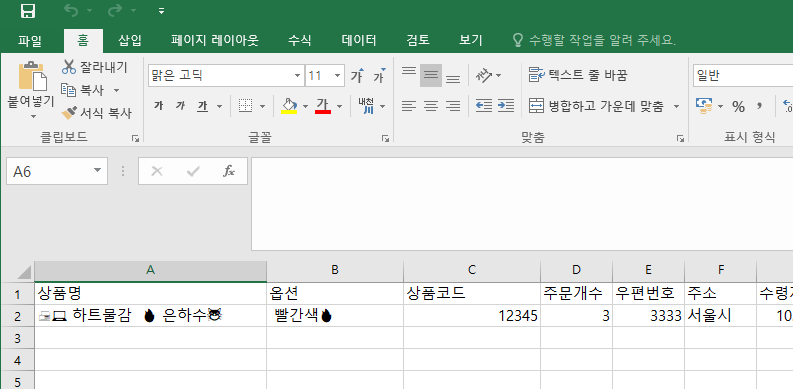This screenshot has height=389, width=793.
Task: Open the font size 11 dropdown
Action: click(x=337, y=76)
